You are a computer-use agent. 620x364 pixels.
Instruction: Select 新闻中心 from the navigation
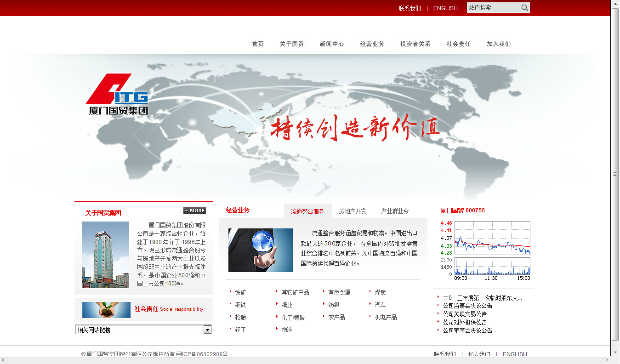point(332,44)
